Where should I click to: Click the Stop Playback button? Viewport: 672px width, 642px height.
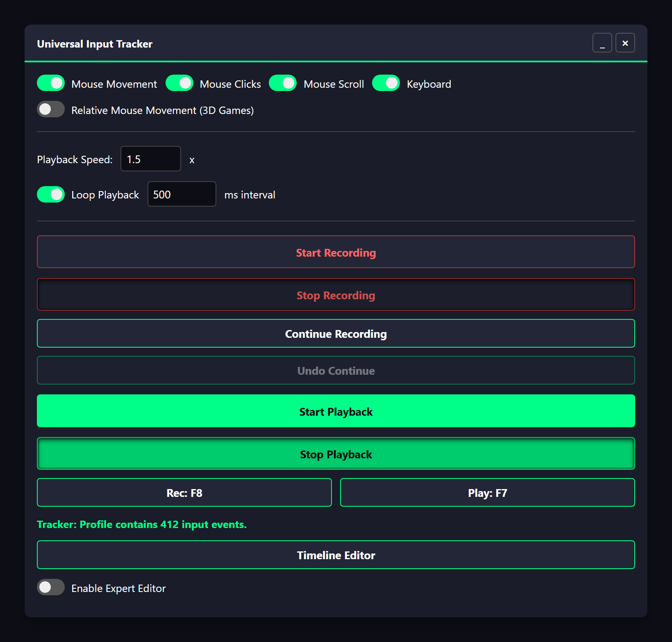(336, 453)
